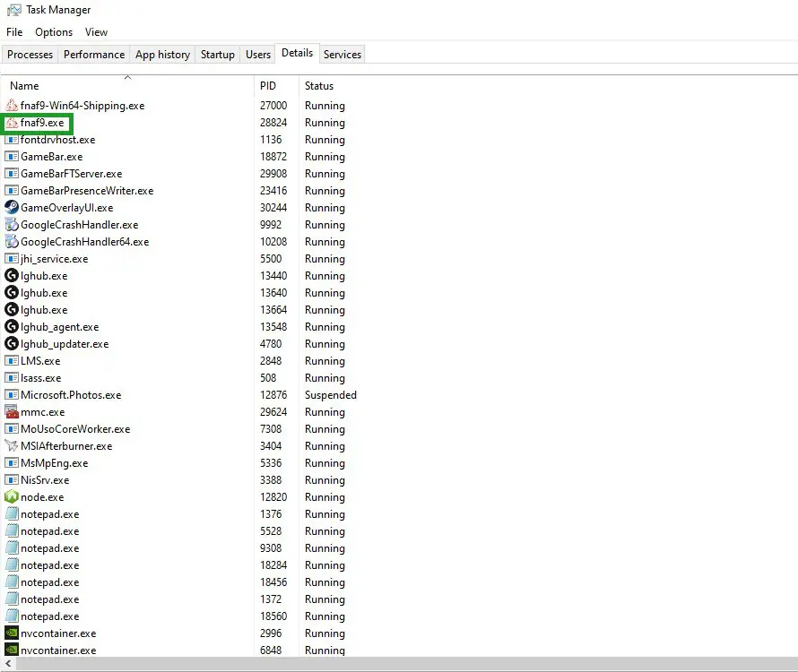
Task: Click the notepad.exe icon with PID 18560
Action: pos(12,616)
